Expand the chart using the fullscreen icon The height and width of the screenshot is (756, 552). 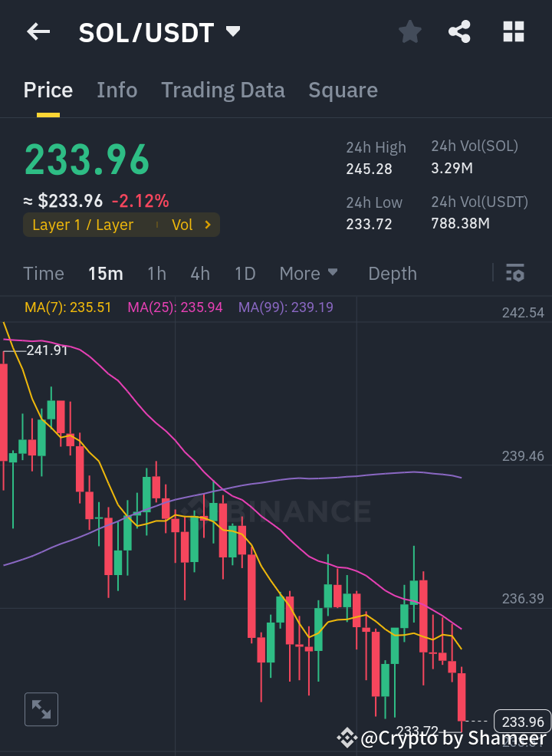pos(41,708)
